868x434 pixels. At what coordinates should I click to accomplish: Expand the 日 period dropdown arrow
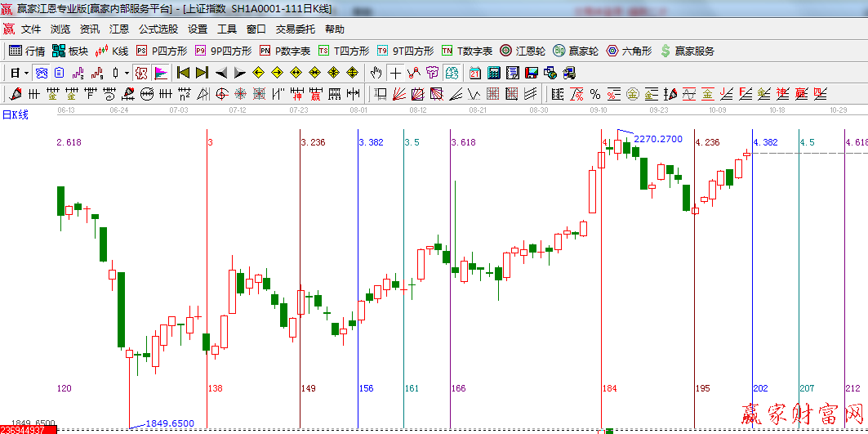26,73
